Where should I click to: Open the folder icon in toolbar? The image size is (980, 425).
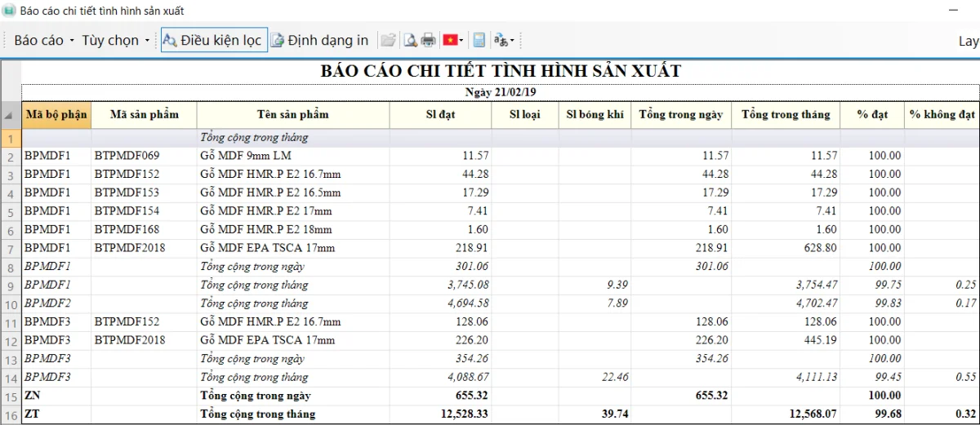[x=388, y=40]
